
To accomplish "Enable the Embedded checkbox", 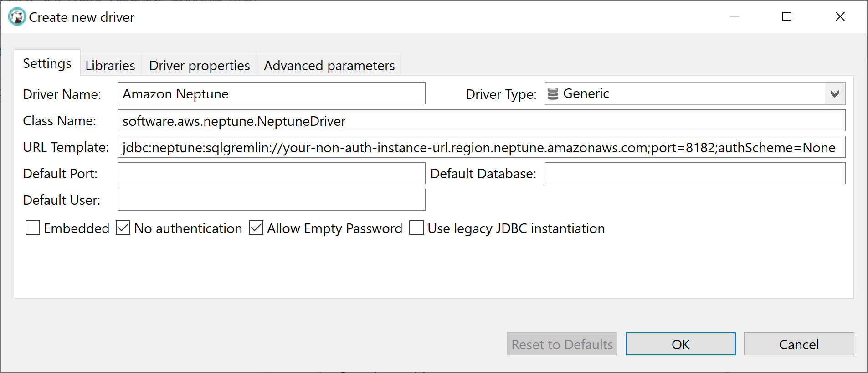I will tap(33, 228).
